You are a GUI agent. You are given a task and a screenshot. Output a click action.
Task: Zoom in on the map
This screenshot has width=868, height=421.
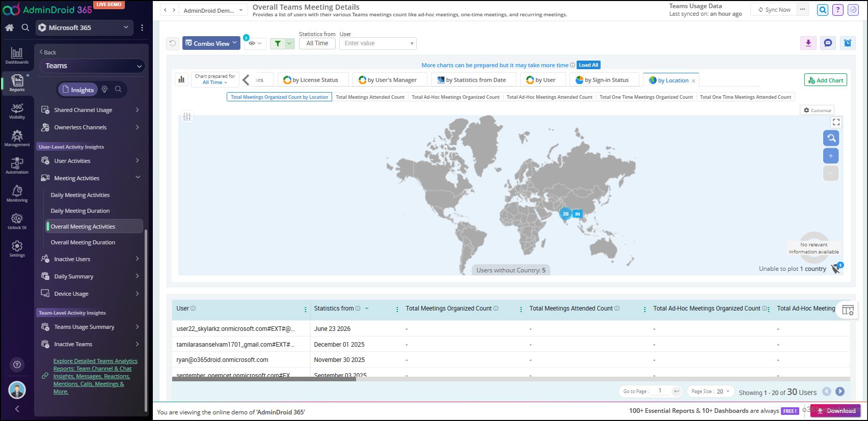pyautogui.click(x=831, y=156)
